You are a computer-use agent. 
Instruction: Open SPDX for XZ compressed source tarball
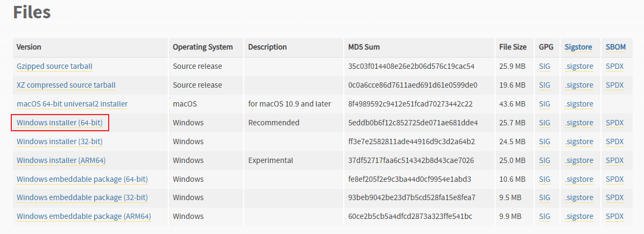(614, 85)
